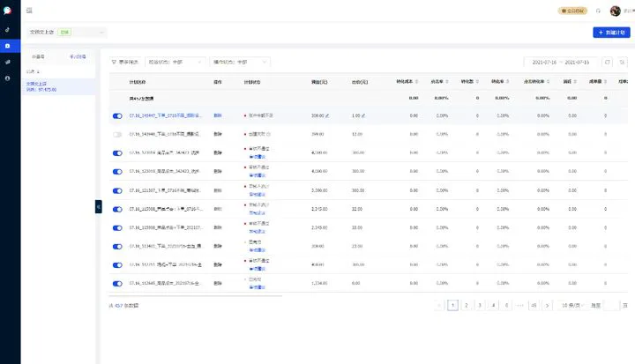Click the 删除 link in the first plan row
The height and width of the screenshot is (364, 635).
pyautogui.click(x=217, y=115)
